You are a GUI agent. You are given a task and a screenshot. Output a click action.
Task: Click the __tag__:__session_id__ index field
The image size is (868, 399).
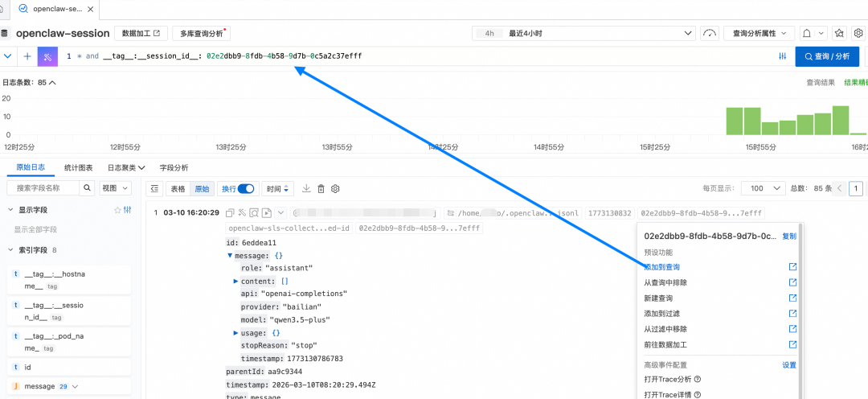pos(70,311)
